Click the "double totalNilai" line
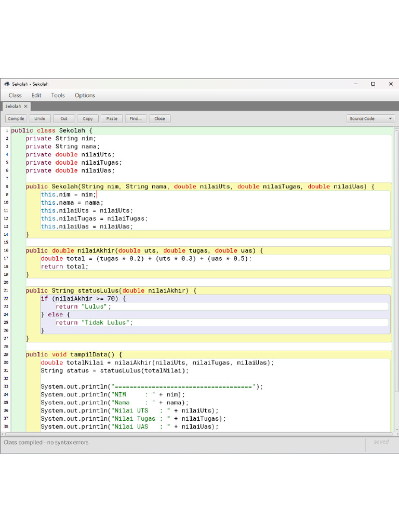Viewport: 399px width, 532px height. pyautogui.click(x=157, y=363)
